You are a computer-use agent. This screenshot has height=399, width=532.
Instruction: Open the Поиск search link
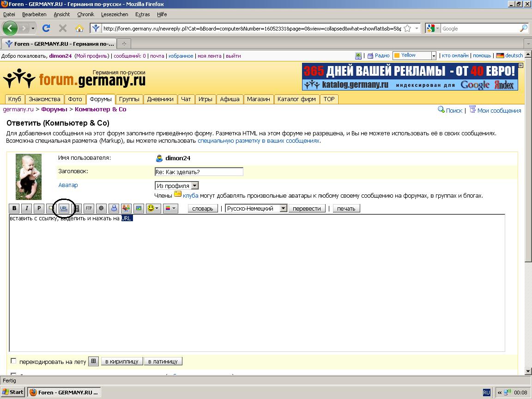click(x=454, y=111)
